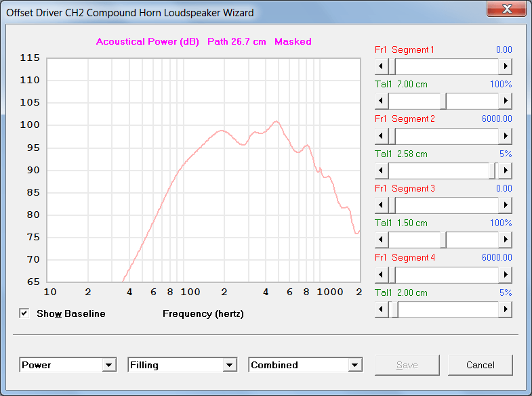Click left arrow of Tal1 2.00 cm slider

(x=382, y=309)
